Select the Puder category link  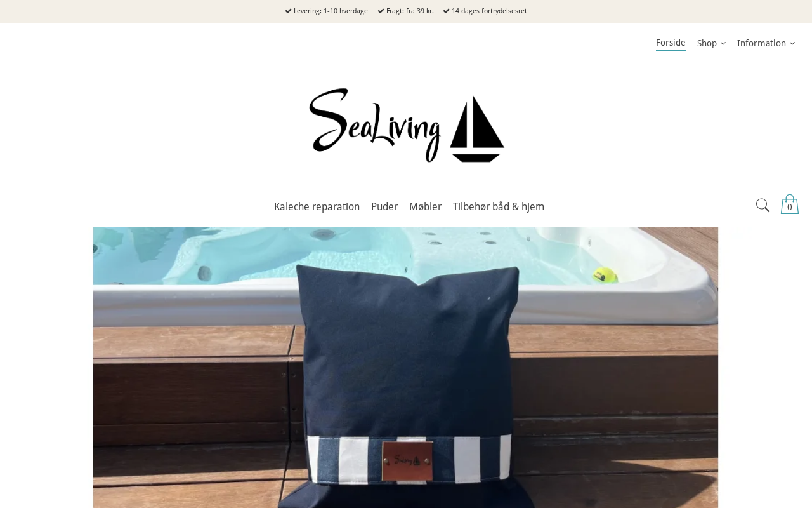pos(384,206)
